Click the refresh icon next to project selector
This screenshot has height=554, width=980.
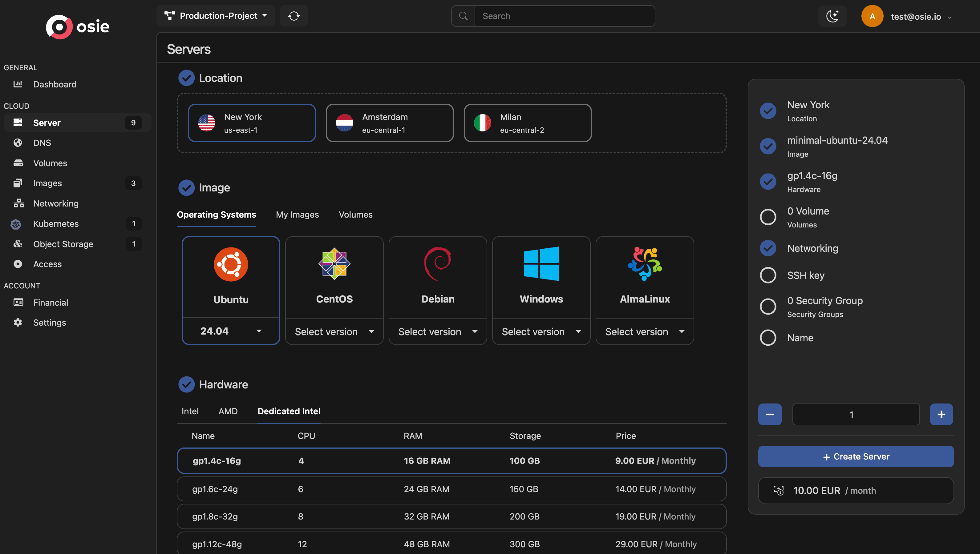pos(294,16)
